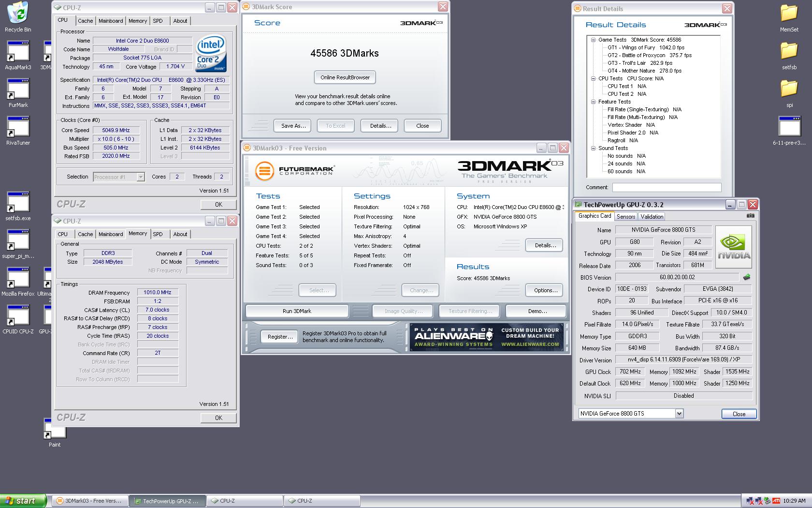Collapse the CPU Tests tree node
This screenshot has height=508, width=812.
point(593,78)
